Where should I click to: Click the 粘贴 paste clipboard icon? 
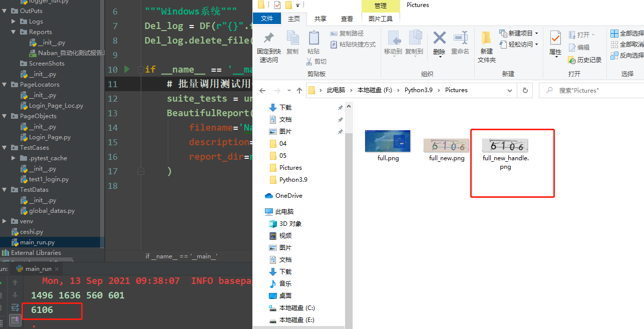[313, 38]
